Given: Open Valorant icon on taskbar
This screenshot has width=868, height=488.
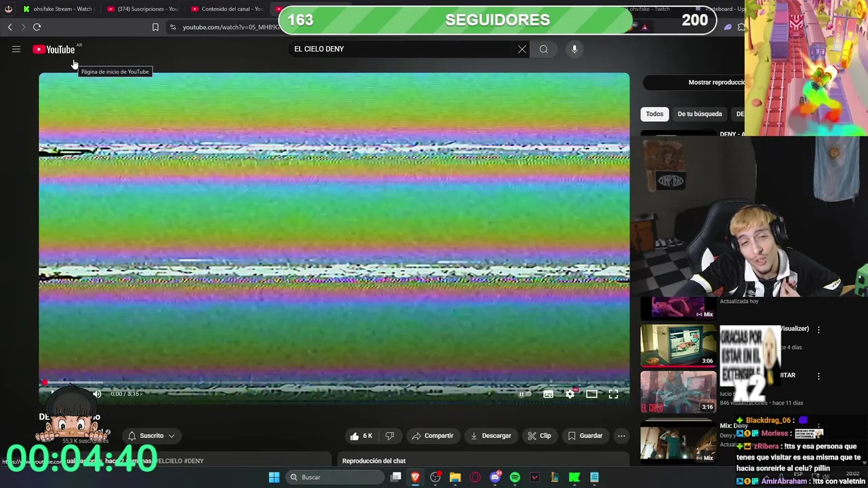Looking at the screenshot, I should pos(534,477).
